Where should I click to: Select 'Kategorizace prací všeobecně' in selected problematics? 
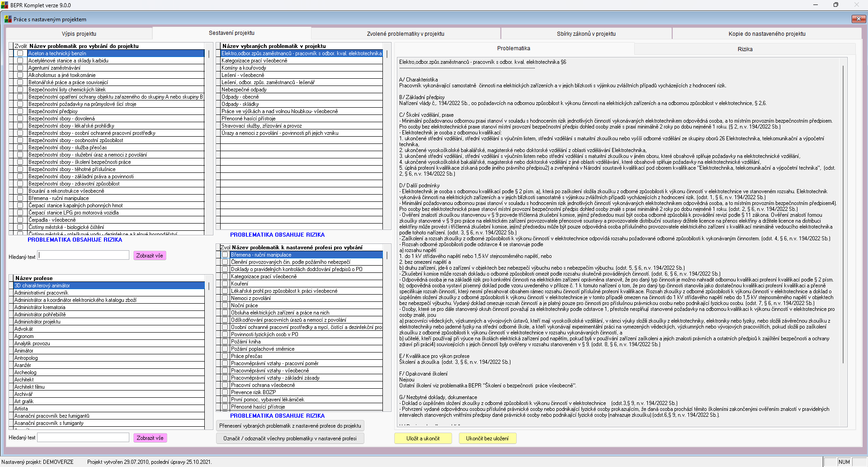[301, 61]
